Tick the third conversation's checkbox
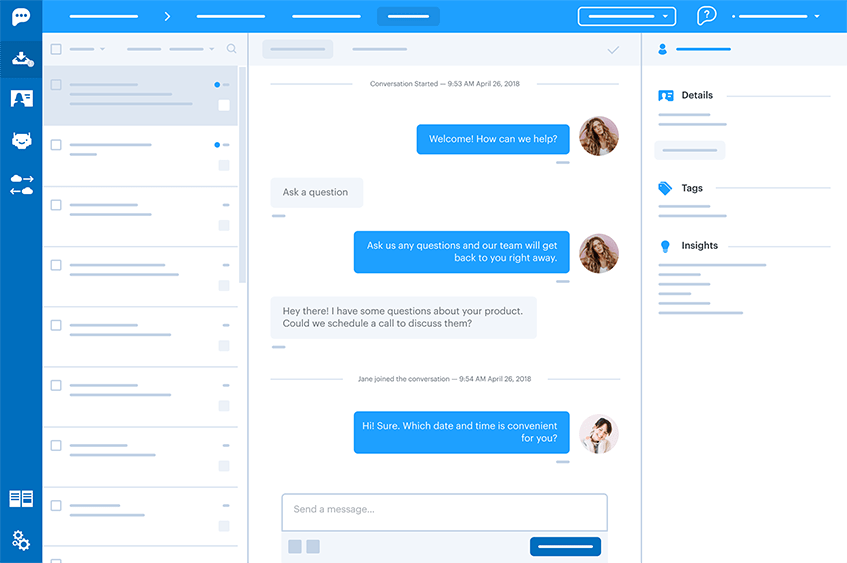Viewport: 847px width, 563px height. click(x=56, y=205)
